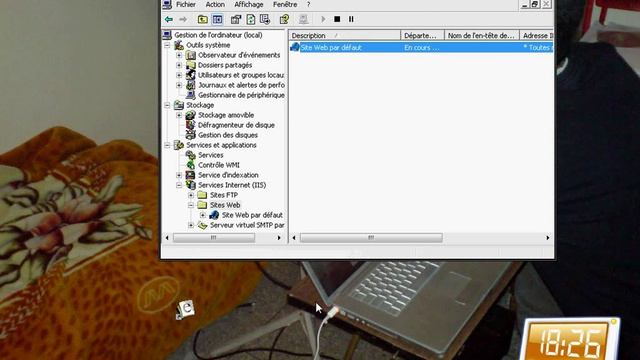Select the Gestionnaire de périphérique icon

click(191, 95)
